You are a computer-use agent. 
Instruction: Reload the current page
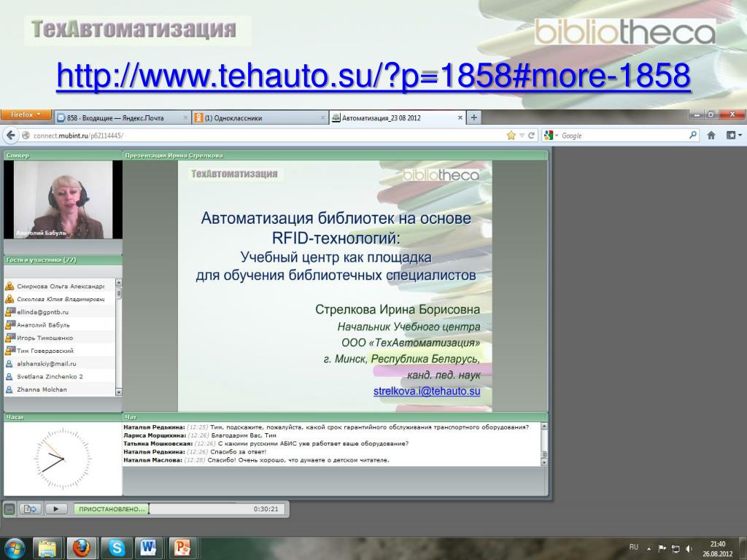tap(531, 136)
